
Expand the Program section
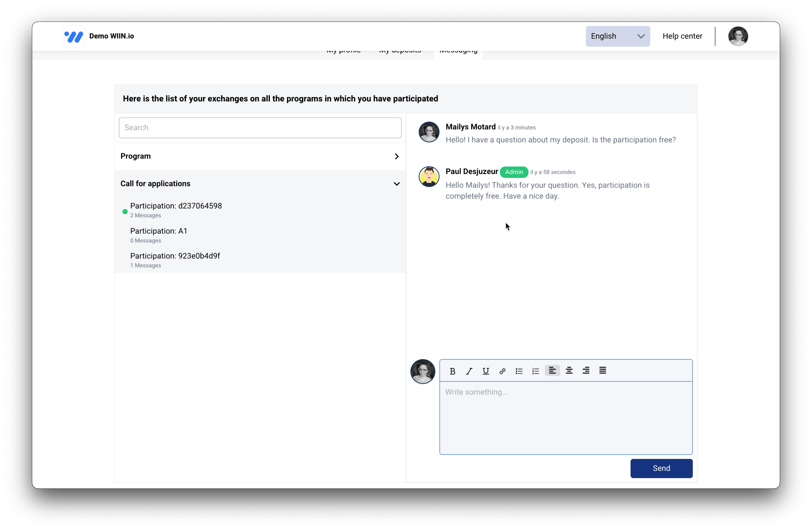(x=260, y=156)
